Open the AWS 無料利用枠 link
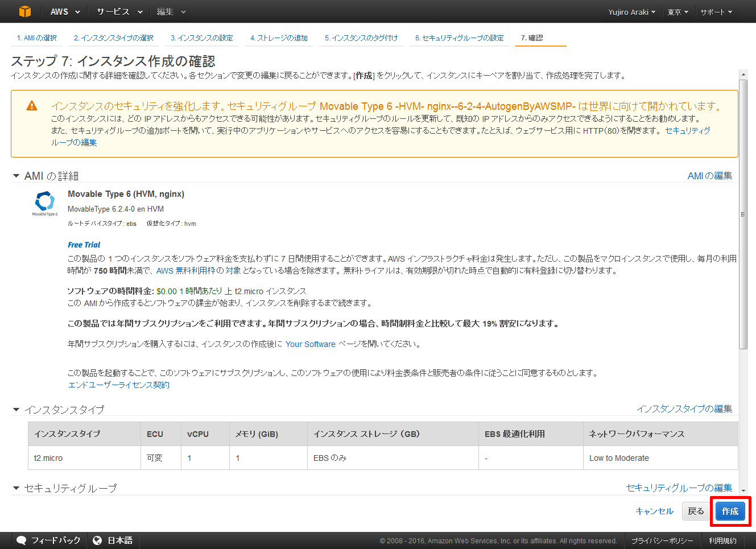This screenshot has height=549, width=756. click(185, 271)
